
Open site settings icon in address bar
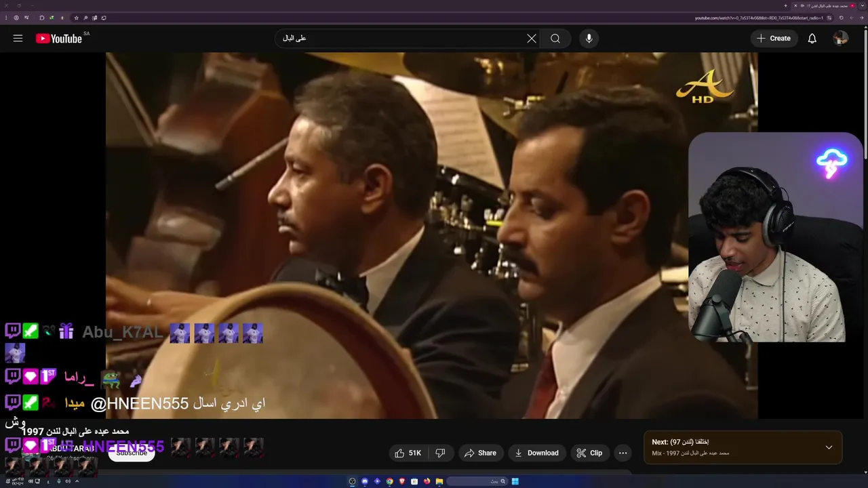click(x=829, y=18)
